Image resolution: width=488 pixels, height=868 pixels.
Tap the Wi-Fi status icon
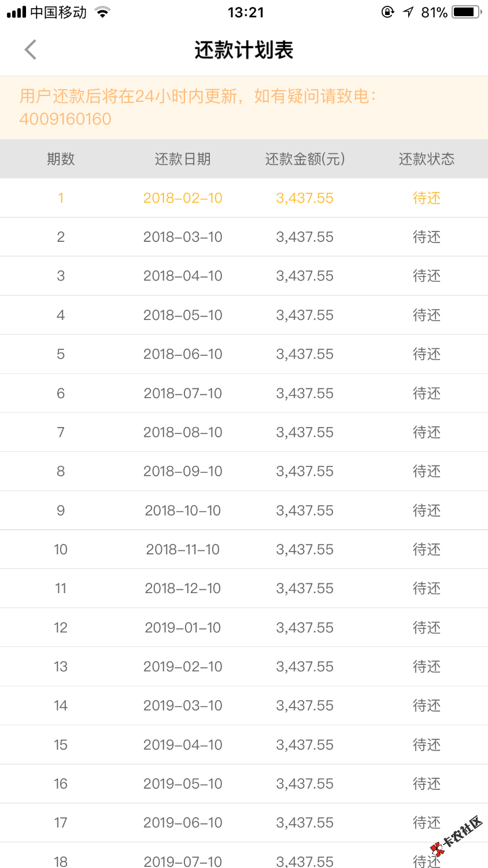pos(102,12)
